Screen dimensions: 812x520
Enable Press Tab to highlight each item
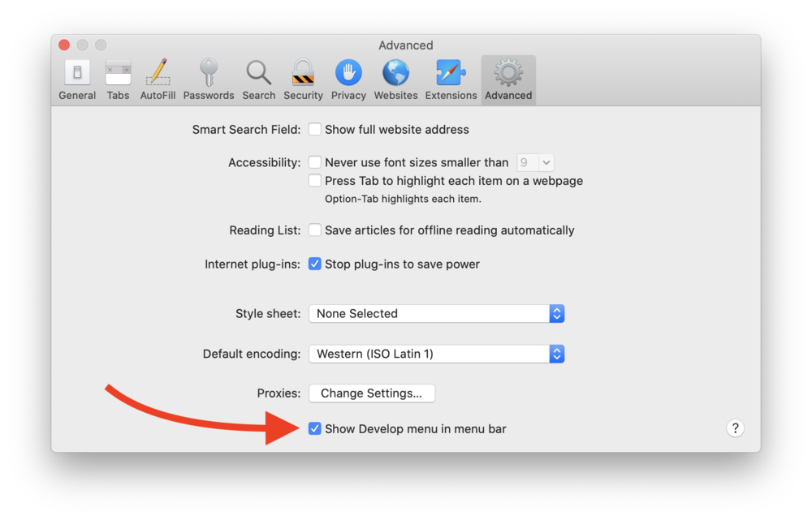click(314, 181)
